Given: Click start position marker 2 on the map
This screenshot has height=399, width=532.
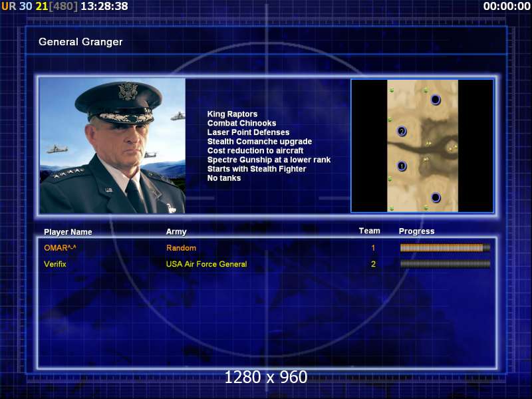Looking at the screenshot, I should [x=402, y=131].
